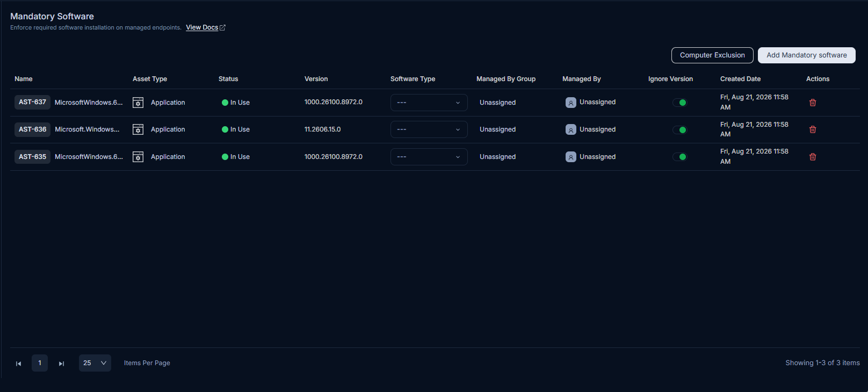Click In Use text in AST-635 row
This screenshot has height=392, width=868.
240,157
